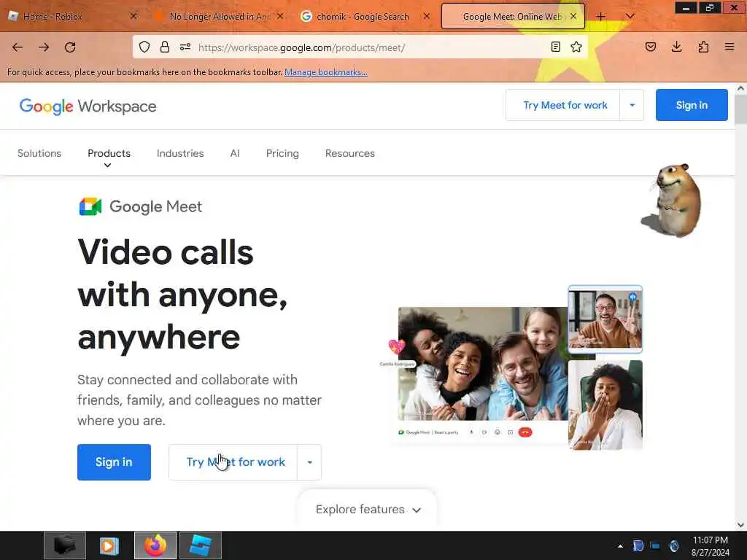This screenshot has width=747, height=560.
Task: Switch to the chomik - Google Search tab
Action: point(363,16)
